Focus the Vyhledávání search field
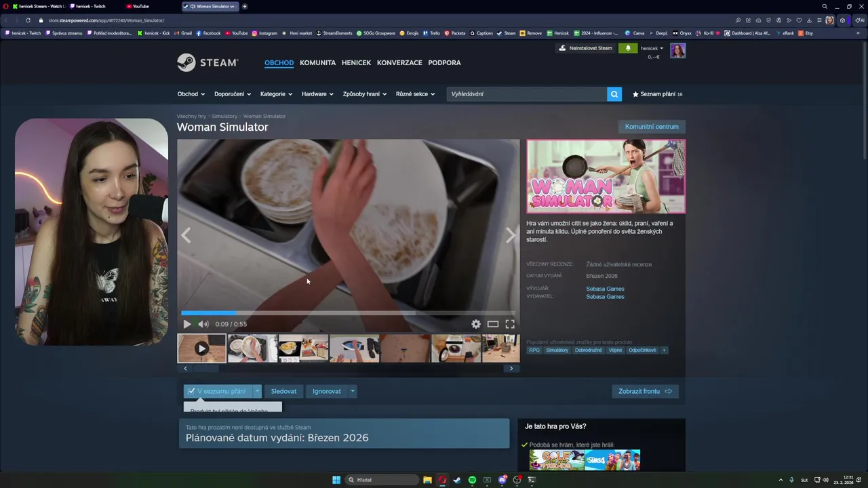Screen dimensions: 868x488 (526, 94)
